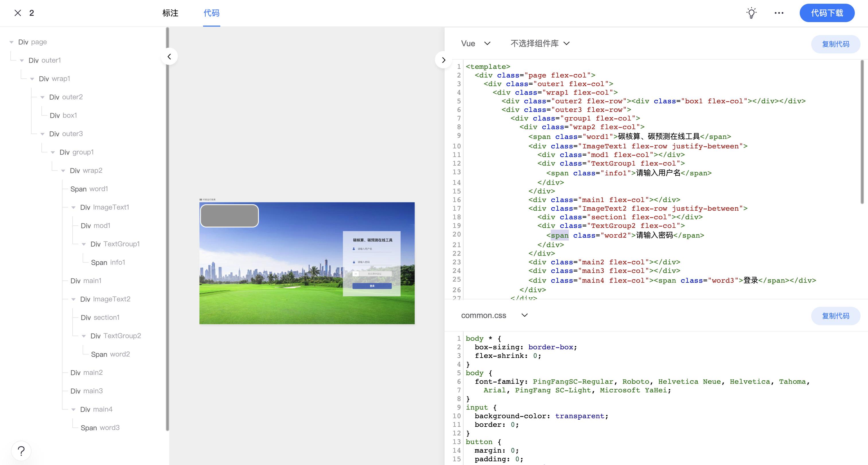
Task: Click the lightbulb tips icon
Action: [x=751, y=13]
